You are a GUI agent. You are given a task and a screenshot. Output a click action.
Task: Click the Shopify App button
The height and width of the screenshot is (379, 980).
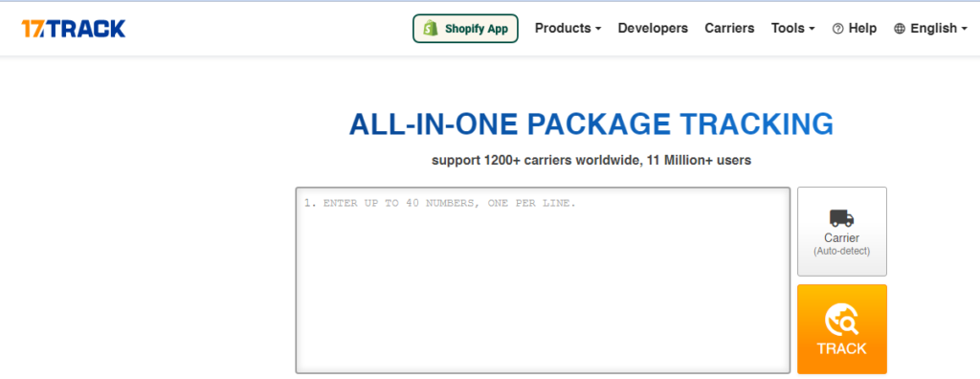point(465,28)
